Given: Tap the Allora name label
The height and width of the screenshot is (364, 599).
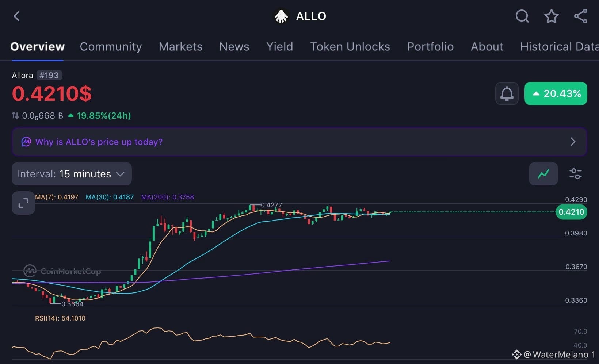Looking at the screenshot, I should click(22, 75).
